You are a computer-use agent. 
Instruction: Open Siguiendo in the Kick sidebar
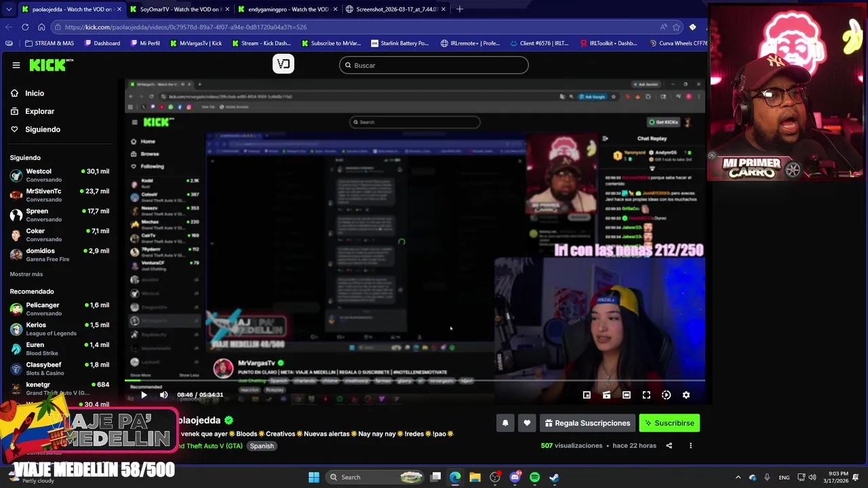43,129
